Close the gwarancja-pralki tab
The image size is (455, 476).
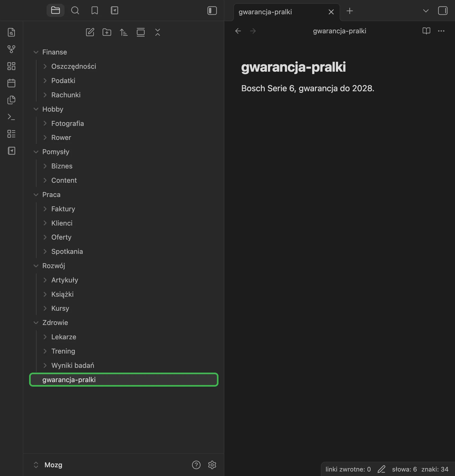331,12
